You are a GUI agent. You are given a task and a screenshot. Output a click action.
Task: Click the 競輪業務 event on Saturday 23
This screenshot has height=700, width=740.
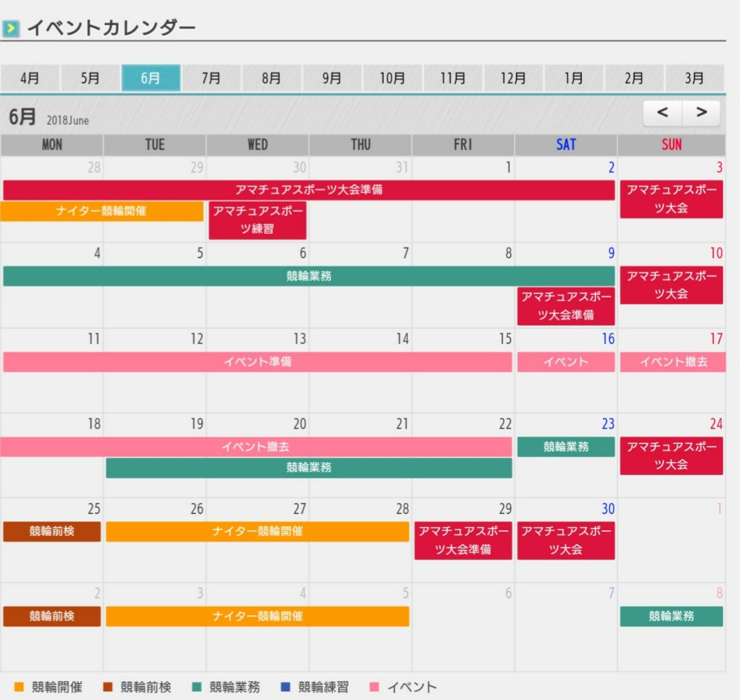[565, 447]
